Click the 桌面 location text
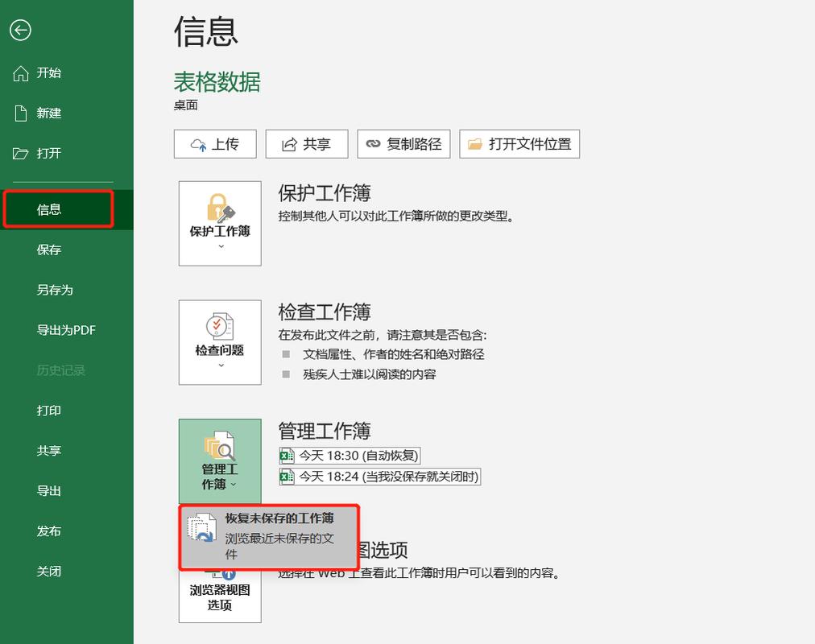The width and height of the screenshot is (815, 644). click(185, 105)
